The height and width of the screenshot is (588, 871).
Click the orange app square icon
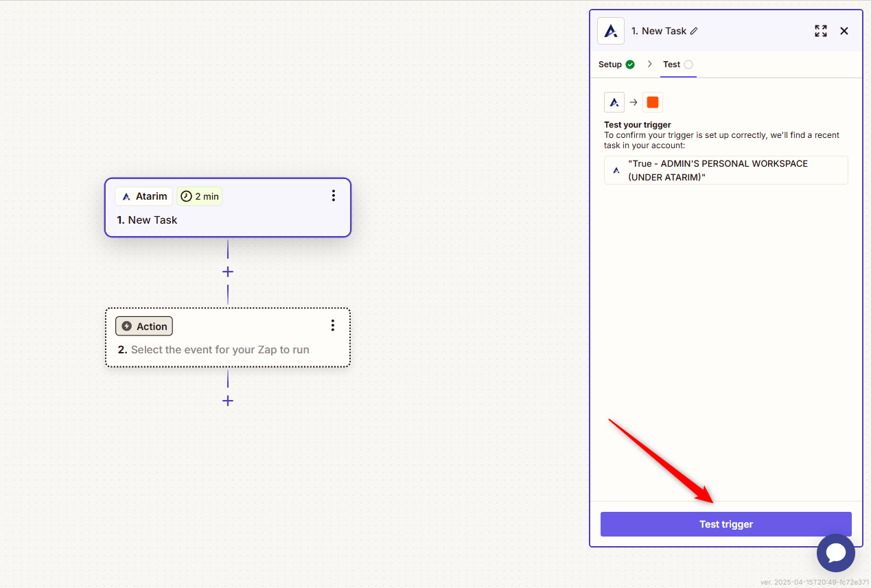(x=652, y=102)
